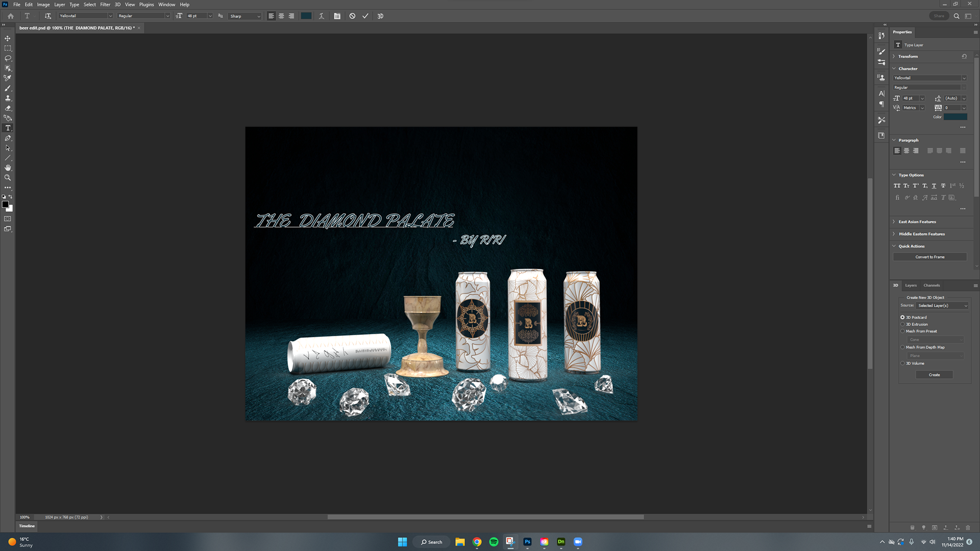Select the Lasso tool
Screen dimensions: 980x551
pyautogui.click(x=8, y=58)
